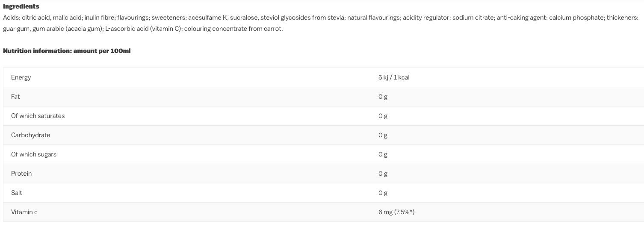Select the Of which sugars label
This screenshot has height=227, width=644.
[34, 154]
